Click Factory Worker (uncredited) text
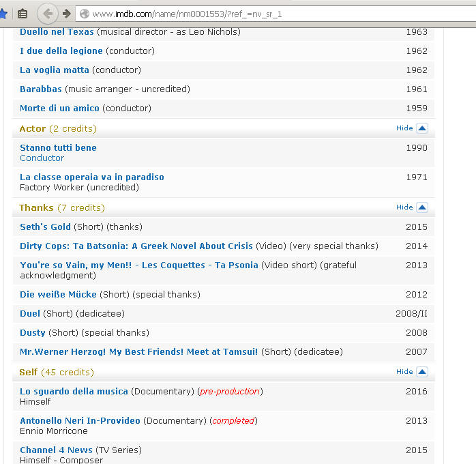 [x=79, y=188]
